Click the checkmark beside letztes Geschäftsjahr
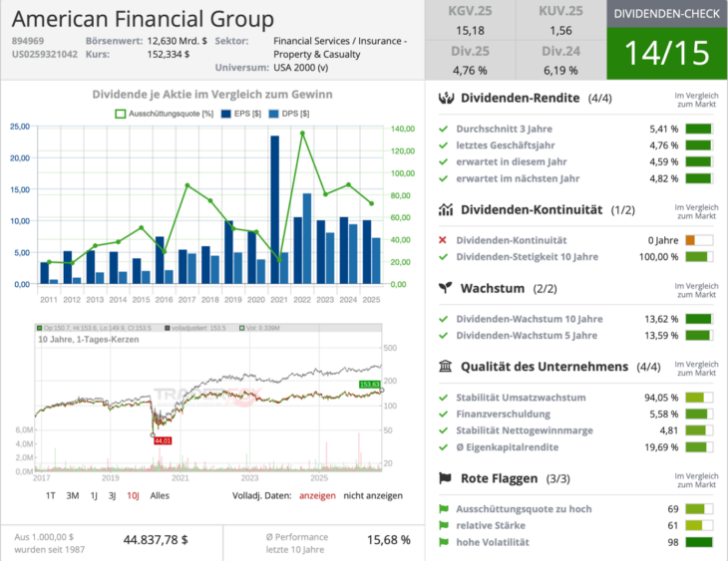The height and width of the screenshot is (561, 728). pos(444,145)
